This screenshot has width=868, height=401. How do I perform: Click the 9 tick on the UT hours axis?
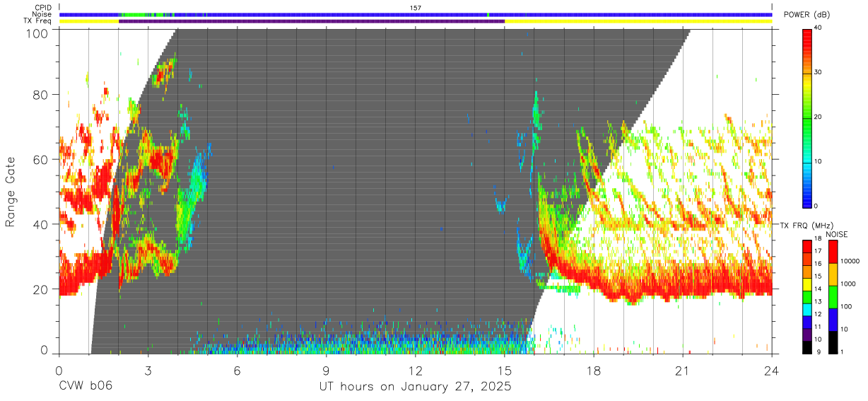point(327,370)
